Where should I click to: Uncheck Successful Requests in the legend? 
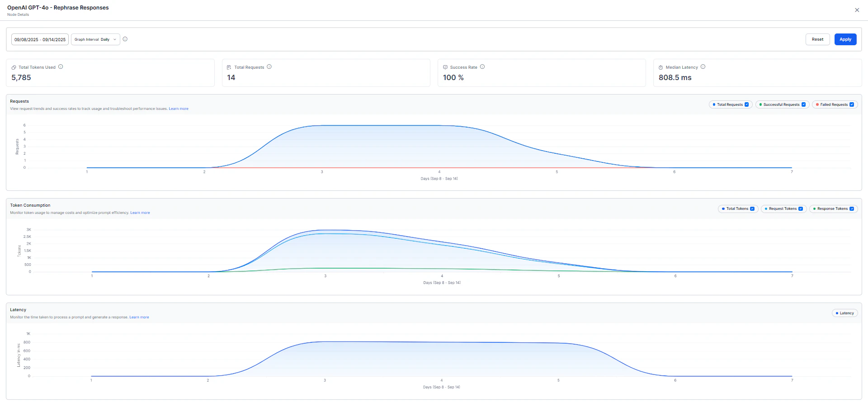(x=803, y=104)
